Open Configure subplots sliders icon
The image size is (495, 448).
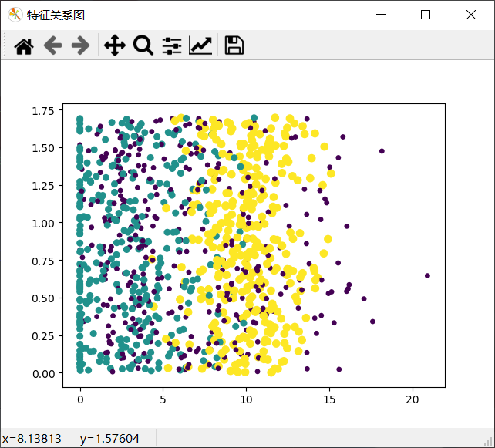(172, 45)
